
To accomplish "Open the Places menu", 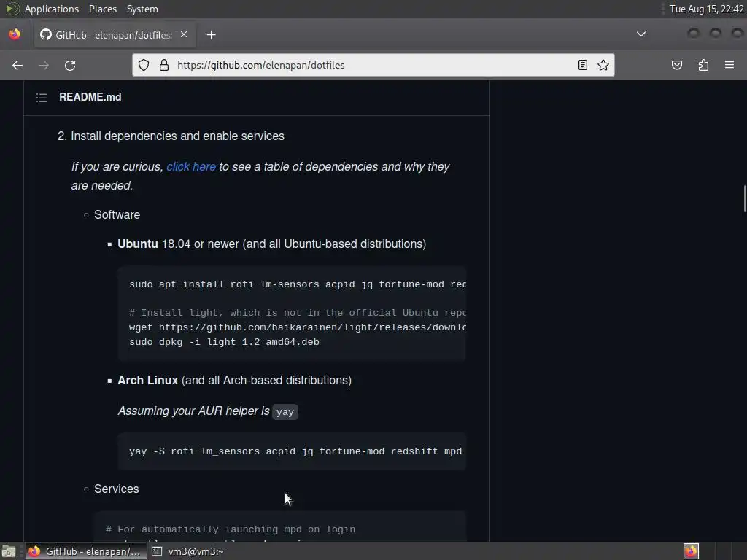I will (x=102, y=9).
